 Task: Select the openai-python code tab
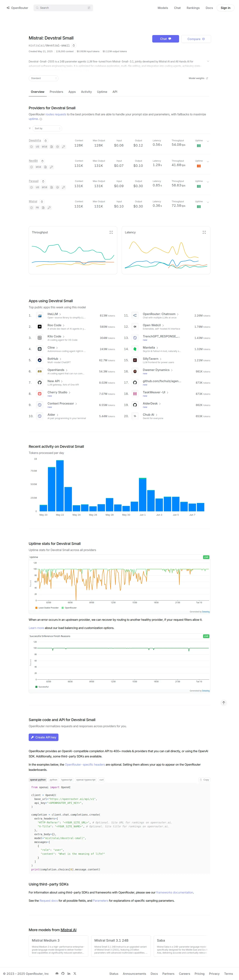(38, 780)
